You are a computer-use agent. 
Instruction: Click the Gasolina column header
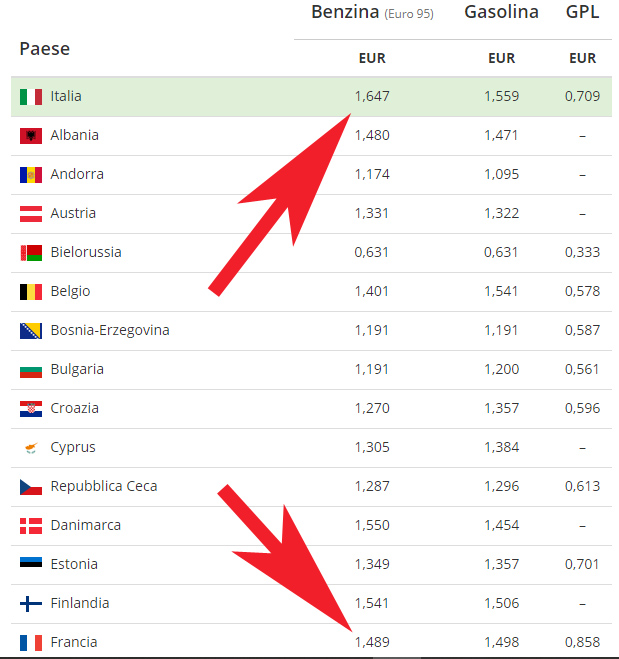(501, 12)
